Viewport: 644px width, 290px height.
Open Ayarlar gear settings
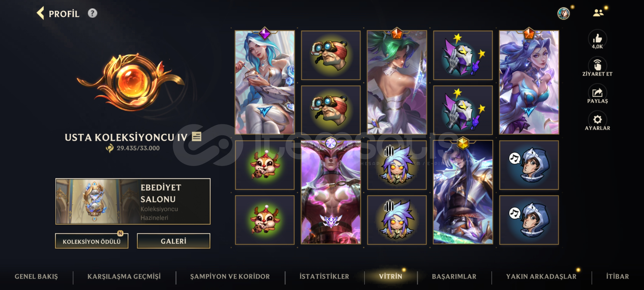pos(597,119)
